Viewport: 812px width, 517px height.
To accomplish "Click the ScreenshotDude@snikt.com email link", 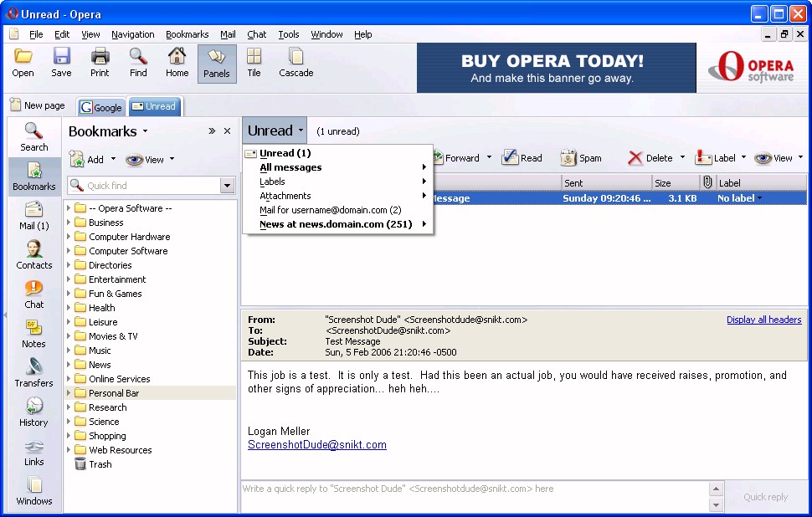I will [x=316, y=445].
